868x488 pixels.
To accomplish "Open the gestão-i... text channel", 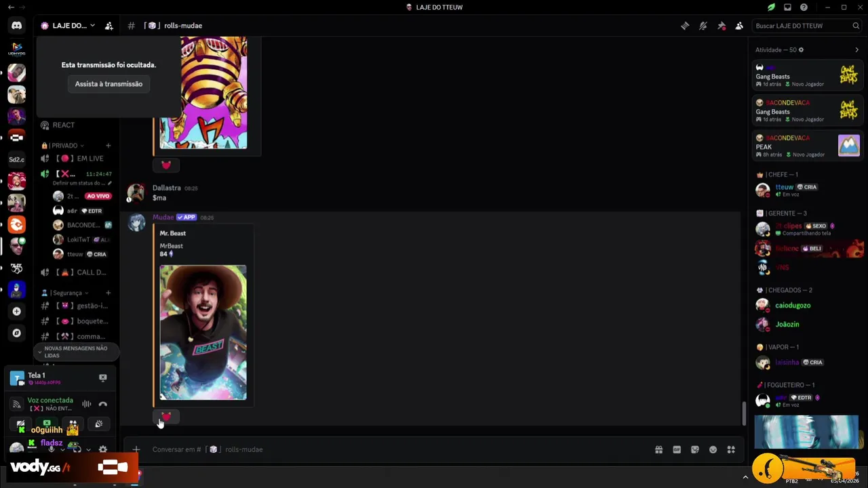I will (x=76, y=306).
